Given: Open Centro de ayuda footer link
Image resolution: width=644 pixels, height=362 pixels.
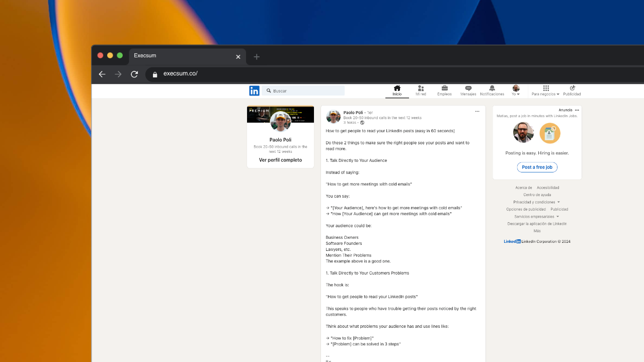Looking at the screenshot, I should [x=537, y=195].
